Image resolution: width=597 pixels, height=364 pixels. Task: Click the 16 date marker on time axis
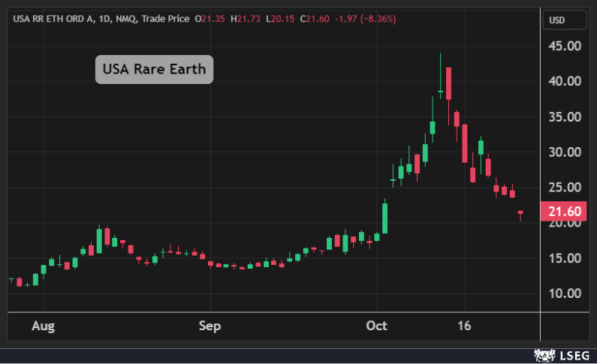[464, 326]
